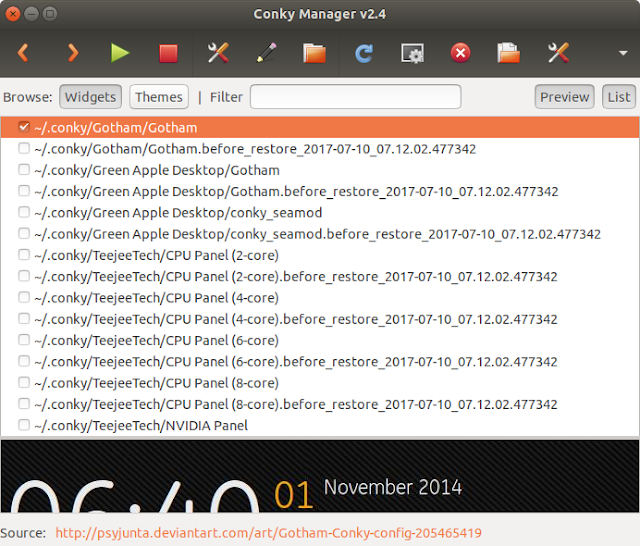Go to previous widget with left arrow
640x546 pixels.
tap(23, 53)
